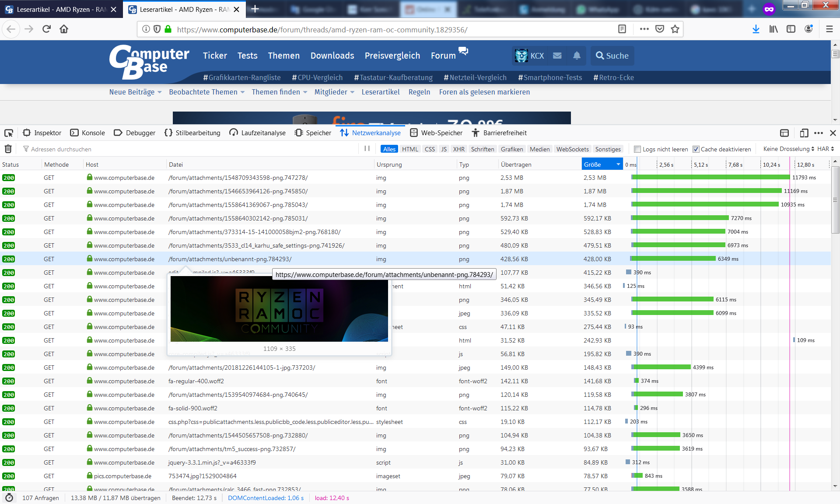Uncheck 'Cache deaktivieren' checkbox

pyautogui.click(x=696, y=149)
